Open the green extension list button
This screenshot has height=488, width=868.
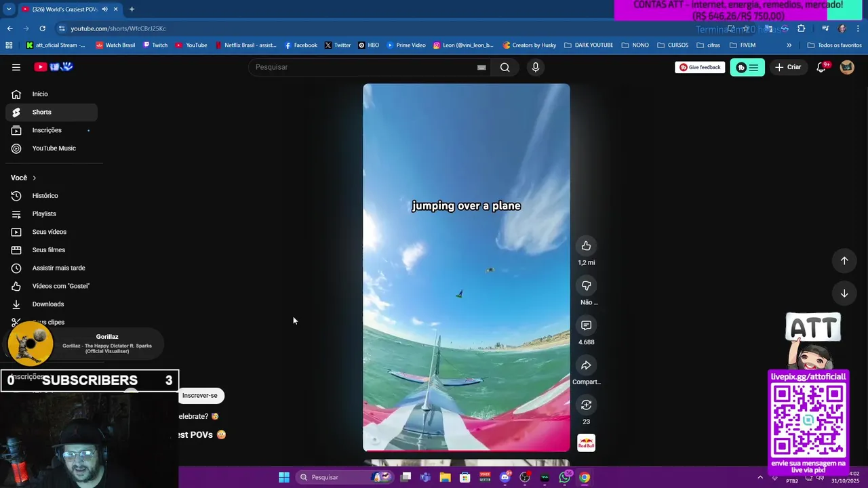pos(747,67)
